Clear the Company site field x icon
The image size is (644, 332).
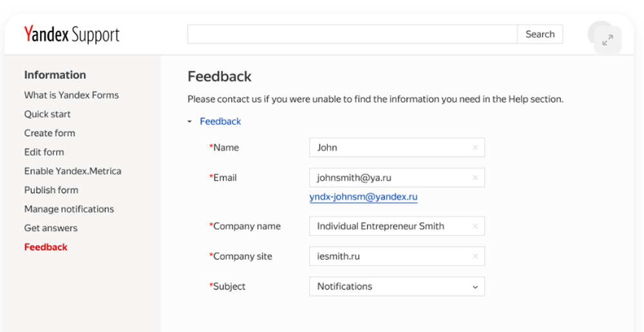click(475, 256)
